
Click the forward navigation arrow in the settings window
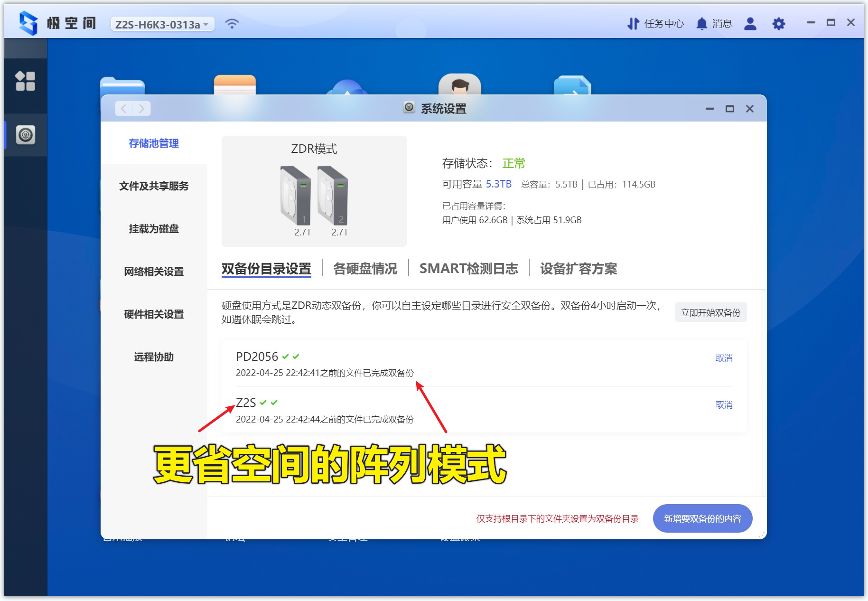[141, 108]
